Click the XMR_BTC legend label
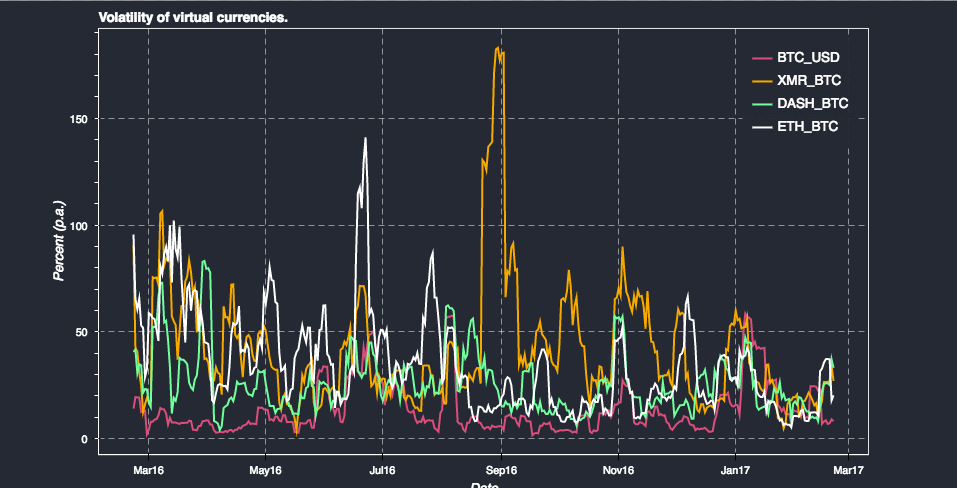 pyautogui.click(x=809, y=81)
